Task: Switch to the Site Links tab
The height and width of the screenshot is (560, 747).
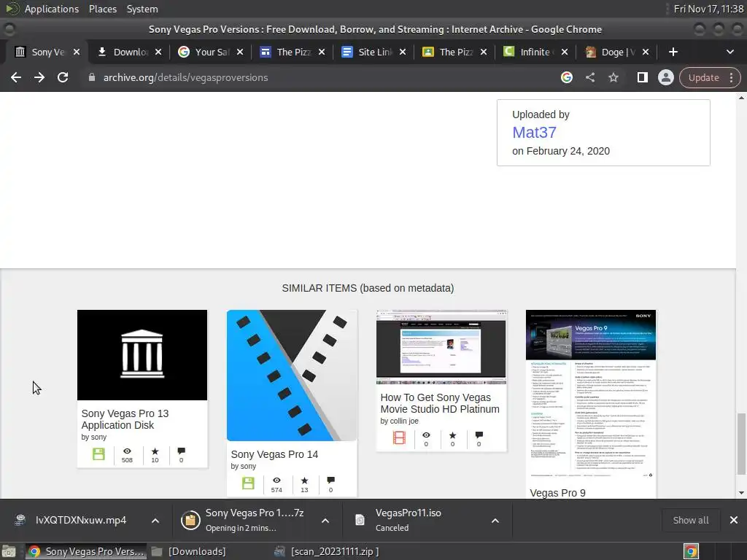Action: coord(368,52)
